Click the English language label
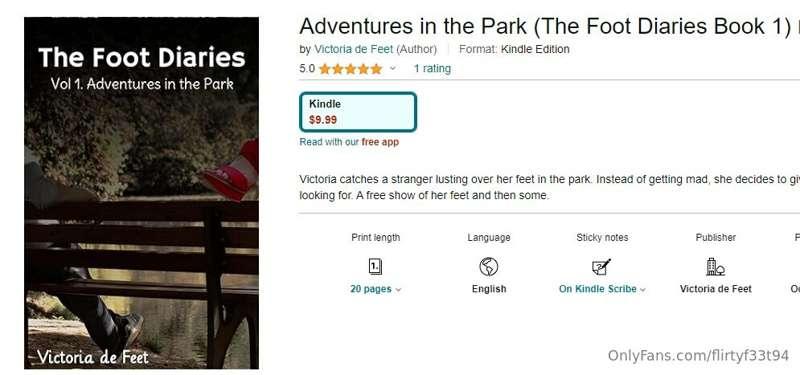Viewport: 800px width, 375px height. coord(489,289)
